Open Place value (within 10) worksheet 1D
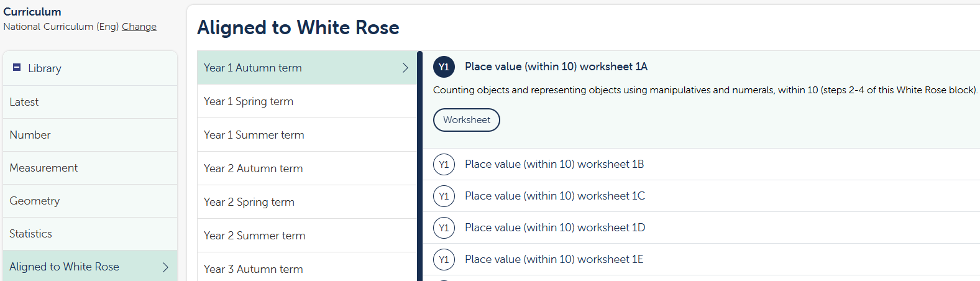 pyautogui.click(x=555, y=228)
